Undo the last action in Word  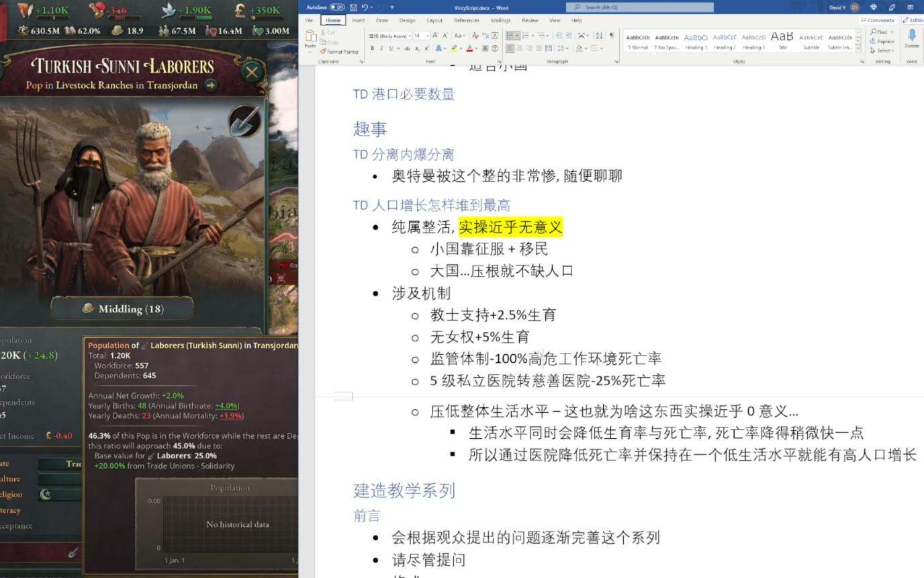coord(364,7)
